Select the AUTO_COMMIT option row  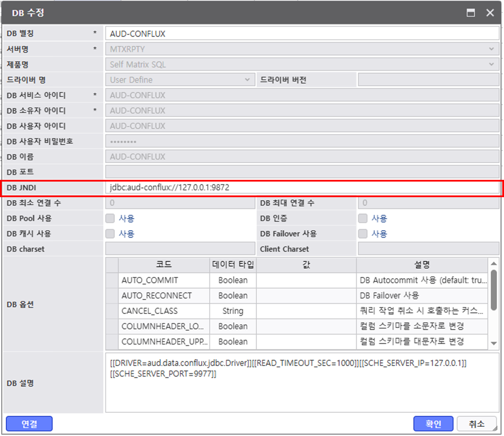click(164, 280)
